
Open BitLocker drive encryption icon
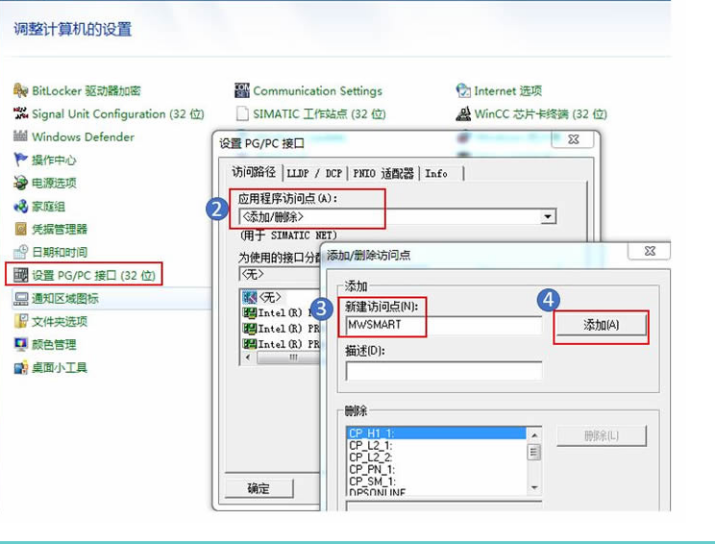(21, 90)
